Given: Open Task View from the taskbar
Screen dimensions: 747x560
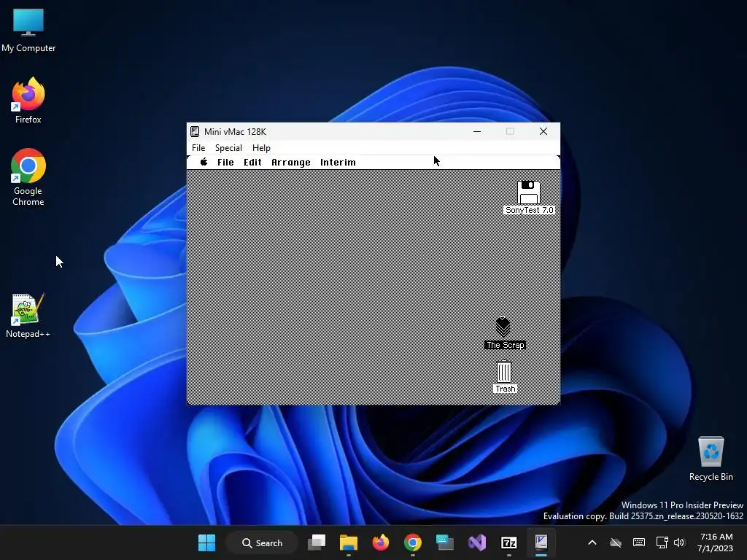Looking at the screenshot, I should 317,542.
